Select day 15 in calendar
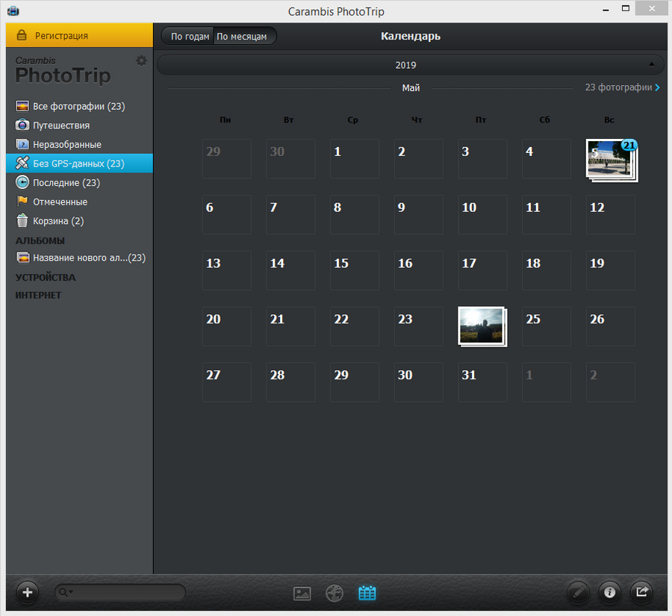The image size is (672, 616). tap(355, 270)
